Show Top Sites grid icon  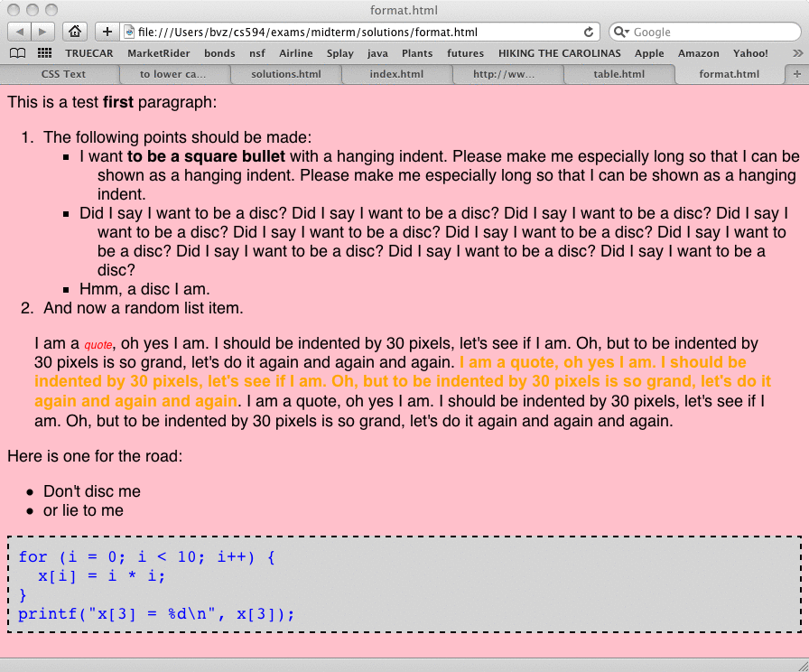(44, 53)
